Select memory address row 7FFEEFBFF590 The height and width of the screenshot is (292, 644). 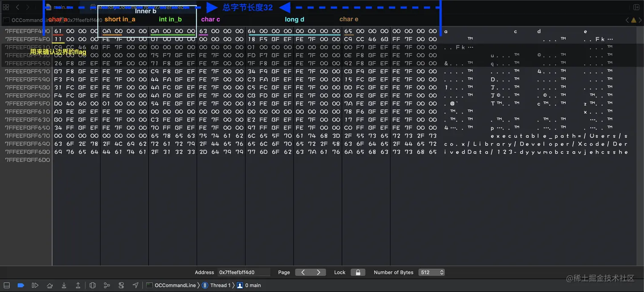click(27, 80)
